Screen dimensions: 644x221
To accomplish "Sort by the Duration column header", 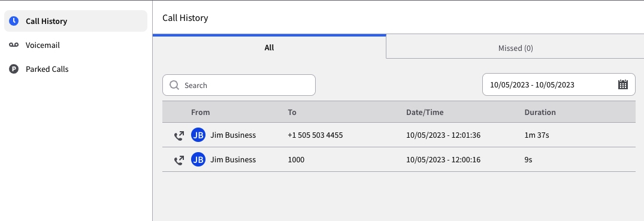I will point(540,112).
